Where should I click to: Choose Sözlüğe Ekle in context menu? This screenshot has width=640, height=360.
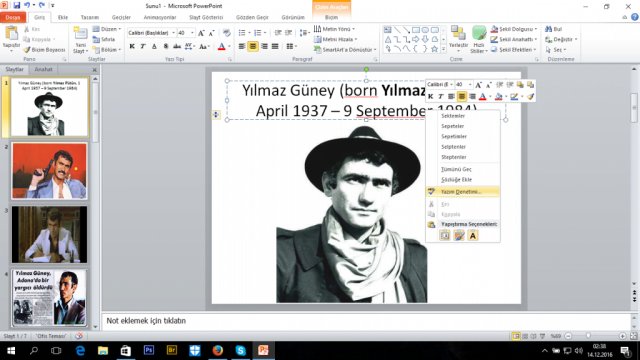click(462, 180)
